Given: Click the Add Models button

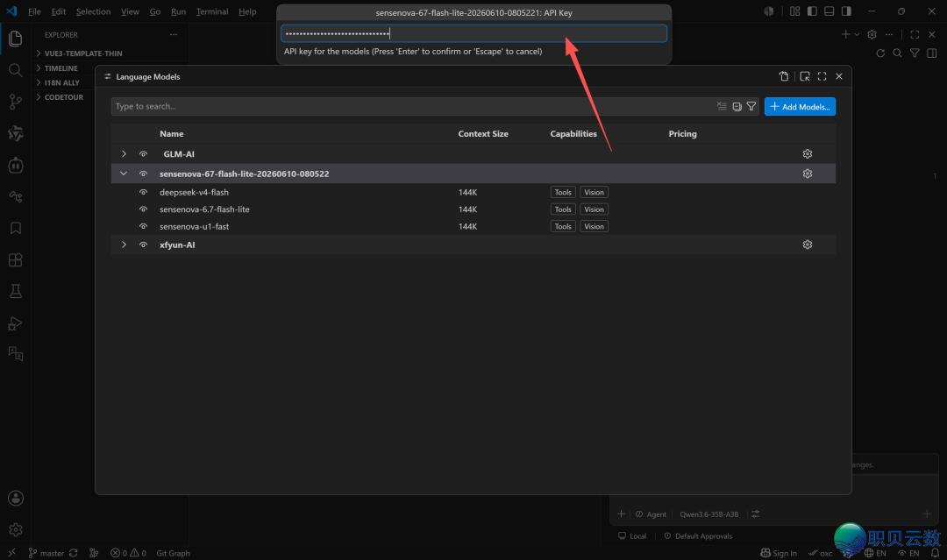Looking at the screenshot, I should point(800,107).
